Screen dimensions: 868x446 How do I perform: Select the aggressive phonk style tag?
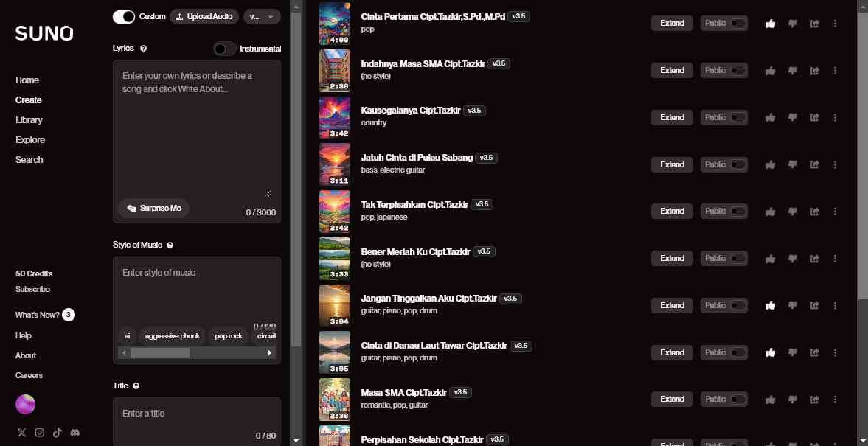(173, 336)
